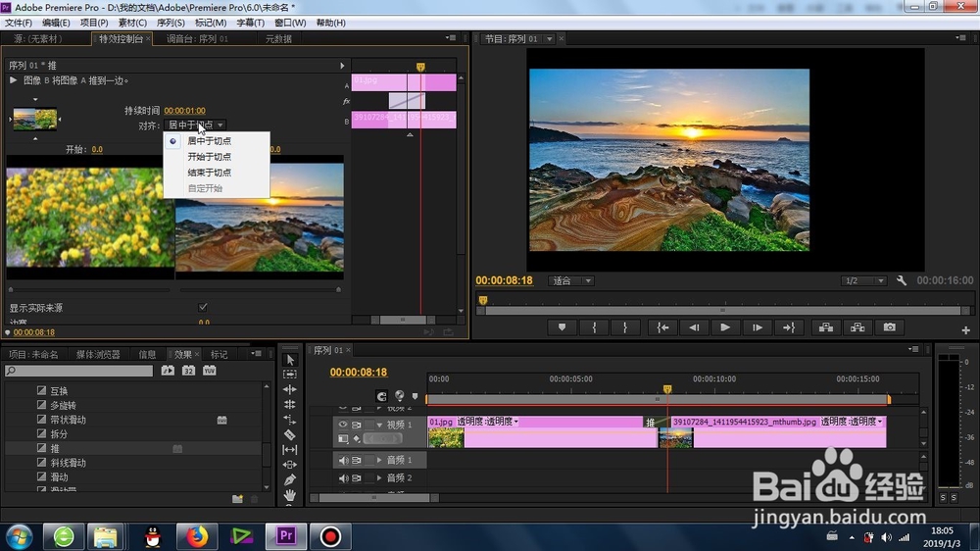Click the 持续时间 value 00:00:01:00
Image resolution: width=980 pixels, height=551 pixels.
point(184,111)
